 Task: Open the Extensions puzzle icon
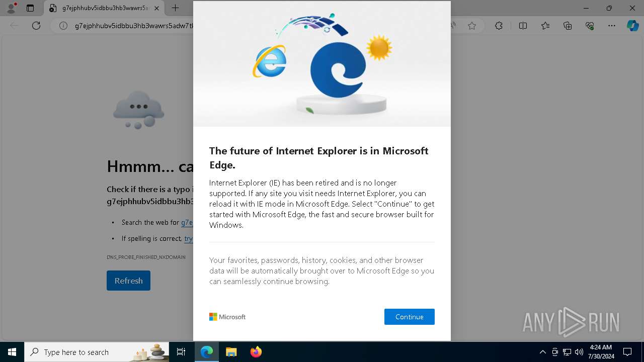click(x=499, y=26)
